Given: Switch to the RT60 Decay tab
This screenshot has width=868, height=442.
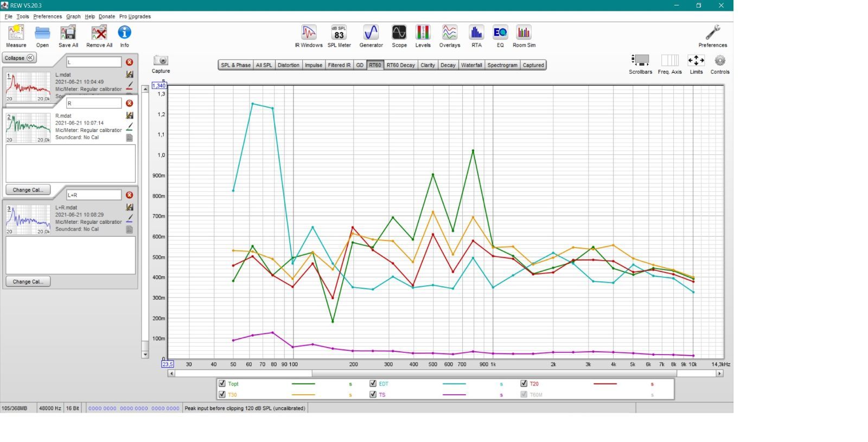Looking at the screenshot, I should click(400, 65).
